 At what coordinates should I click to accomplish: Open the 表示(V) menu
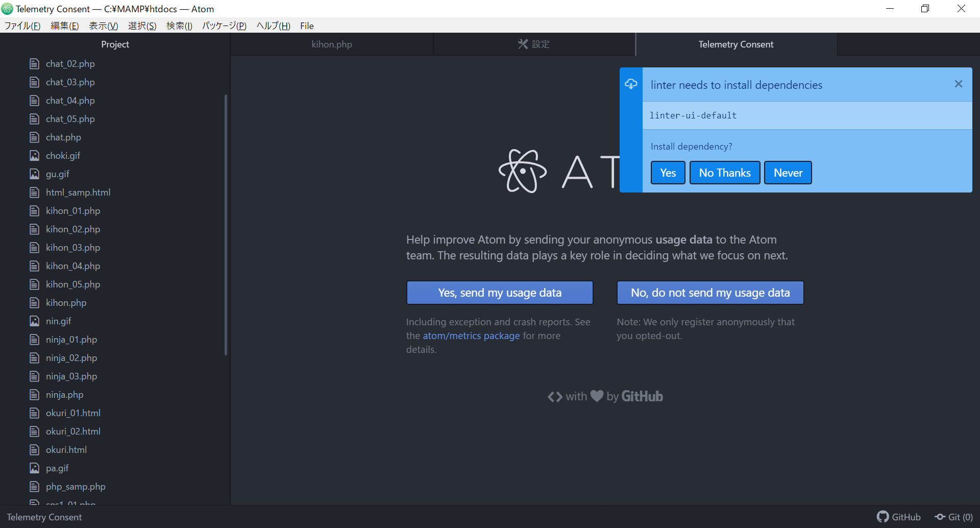pyautogui.click(x=104, y=26)
